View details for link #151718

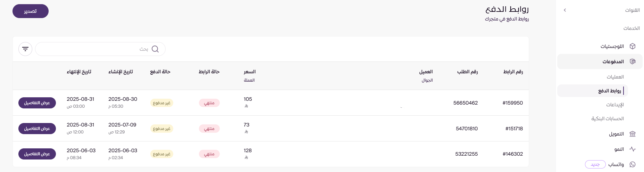click(x=37, y=129)
